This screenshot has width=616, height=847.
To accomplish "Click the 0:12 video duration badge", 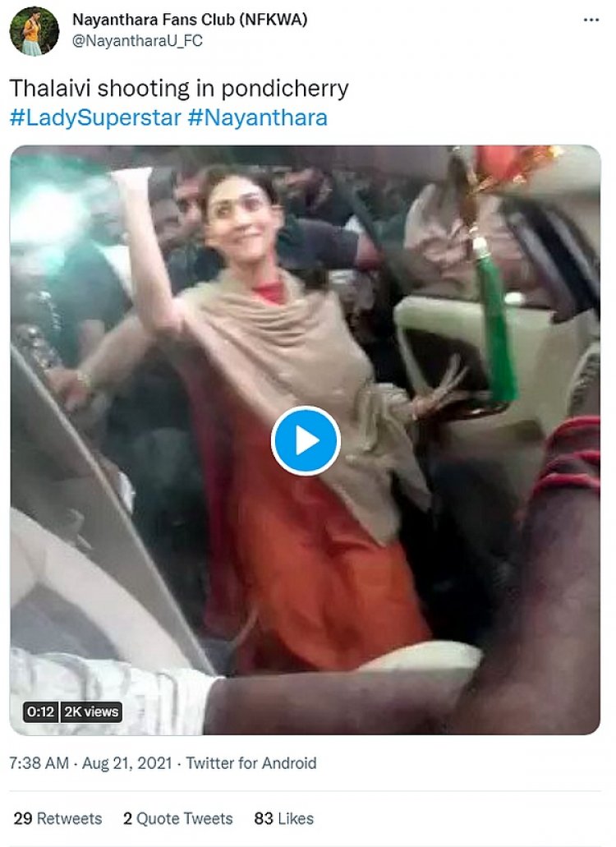I will point(40,711).
